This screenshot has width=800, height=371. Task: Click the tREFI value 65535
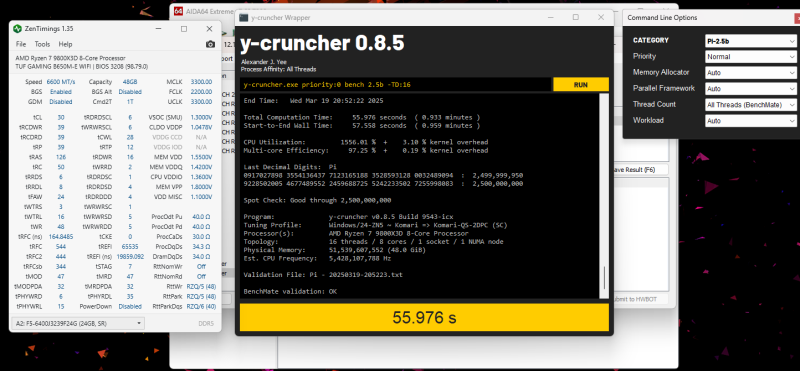coord(130,246)
